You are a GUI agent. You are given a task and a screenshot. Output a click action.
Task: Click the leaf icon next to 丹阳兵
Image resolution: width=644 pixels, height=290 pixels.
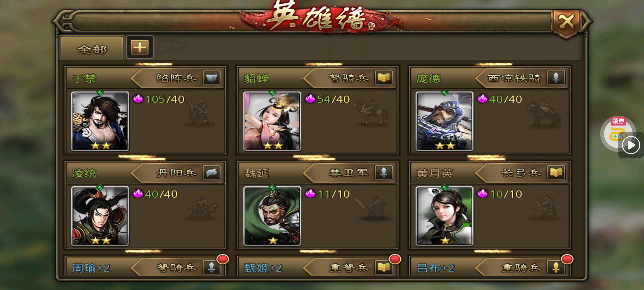(x=212, y=173)
